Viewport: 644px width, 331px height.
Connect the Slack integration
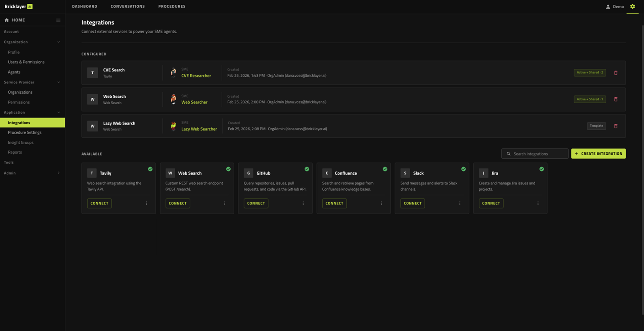tap(413, 203)
